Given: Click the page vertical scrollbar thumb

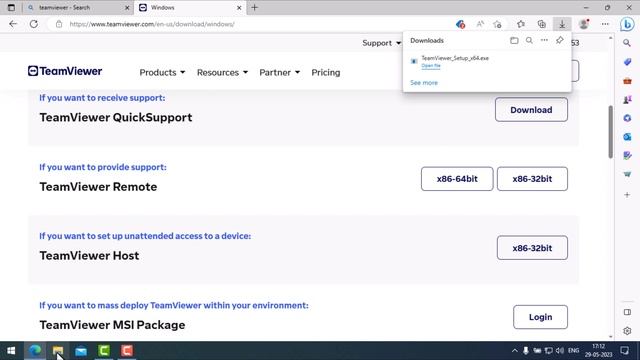Looking at the screenshot, I should [610, 131].
